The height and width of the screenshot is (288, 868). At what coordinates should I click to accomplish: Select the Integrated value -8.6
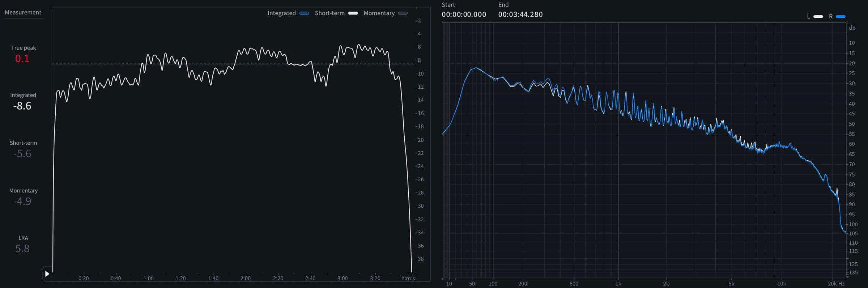coord(22,106)
